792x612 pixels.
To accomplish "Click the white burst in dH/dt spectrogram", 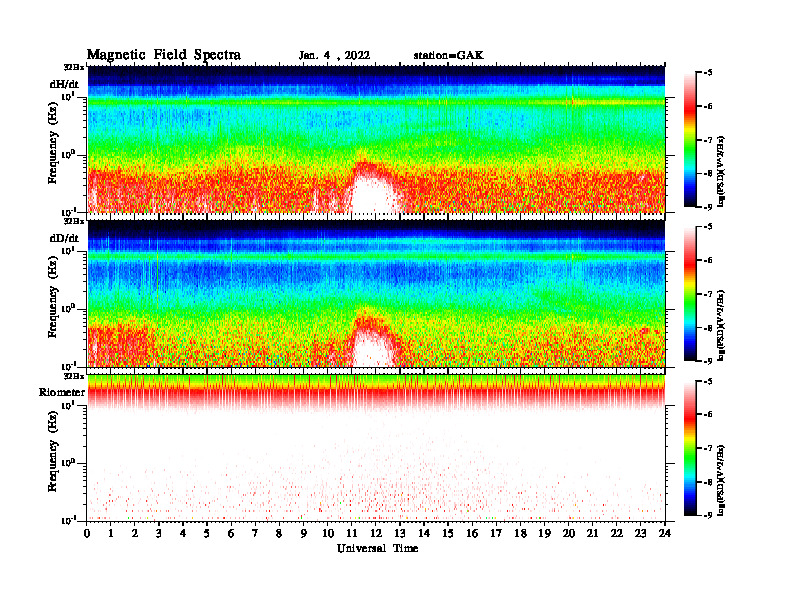I will coord(372,194).
